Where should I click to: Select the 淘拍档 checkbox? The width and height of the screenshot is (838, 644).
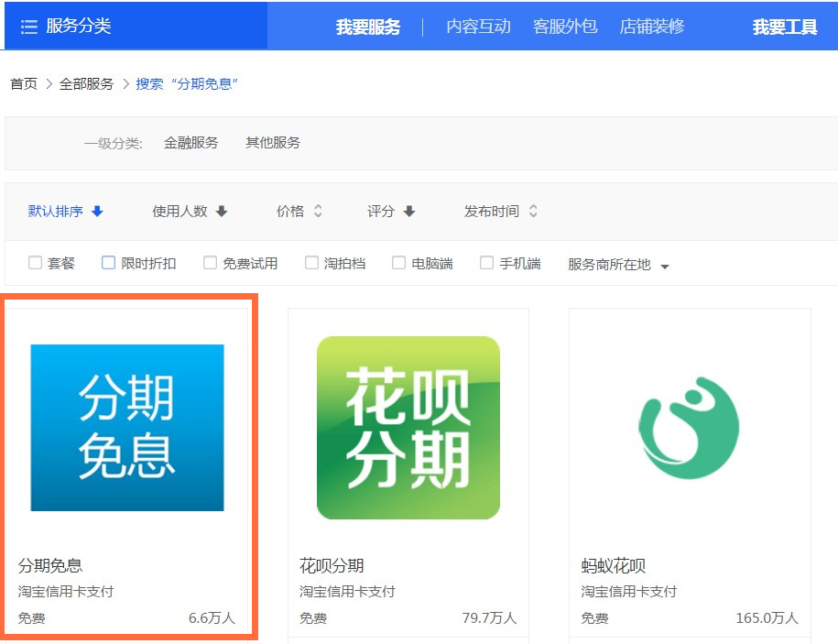[x=311, y=262]
